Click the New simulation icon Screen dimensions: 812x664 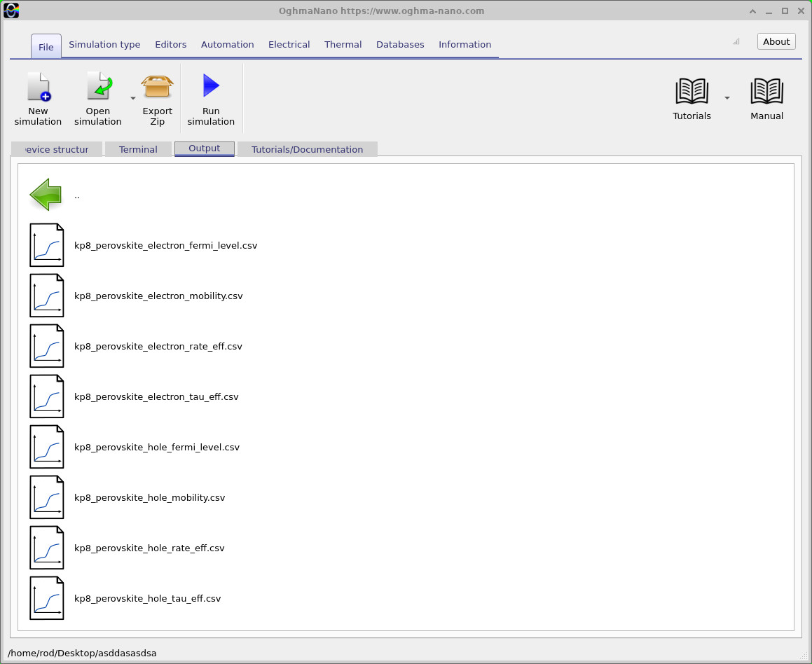tap(39, 86)
